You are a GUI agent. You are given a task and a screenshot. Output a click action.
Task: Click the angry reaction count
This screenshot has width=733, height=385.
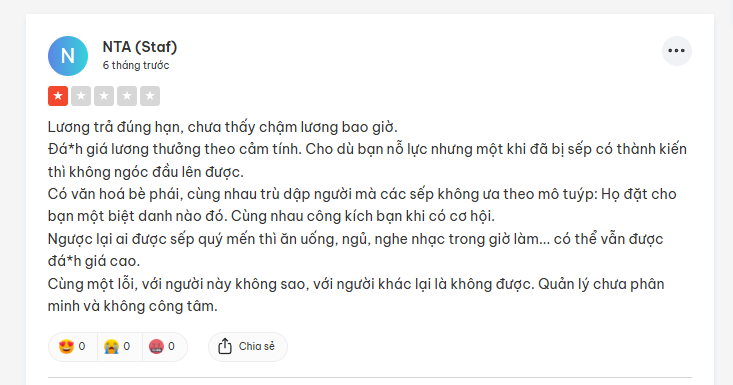171,347
